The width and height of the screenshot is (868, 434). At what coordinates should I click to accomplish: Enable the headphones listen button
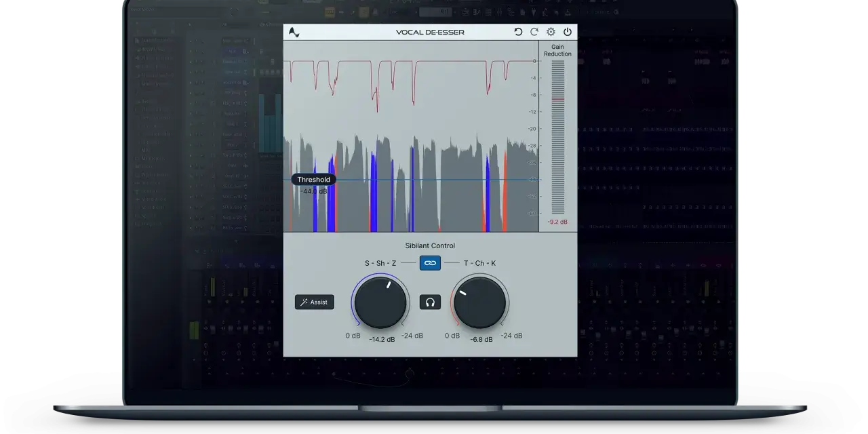(430, 302)
